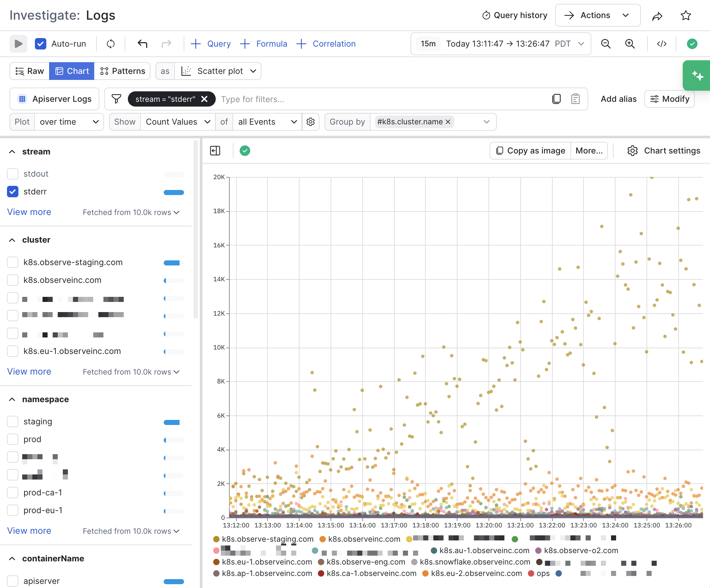Open the Count Values settings gear
Viewport: 710px width, 588px height.
pos(310,122)
